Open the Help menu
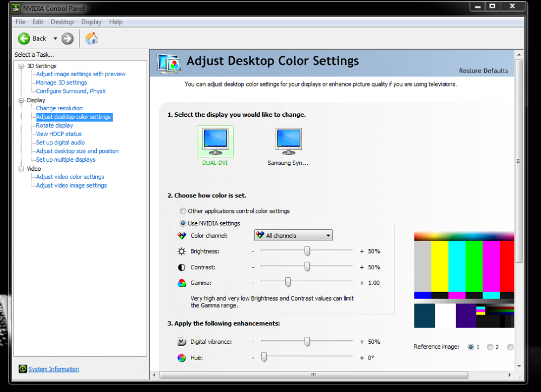541x392 pixels. pos(116,22)
